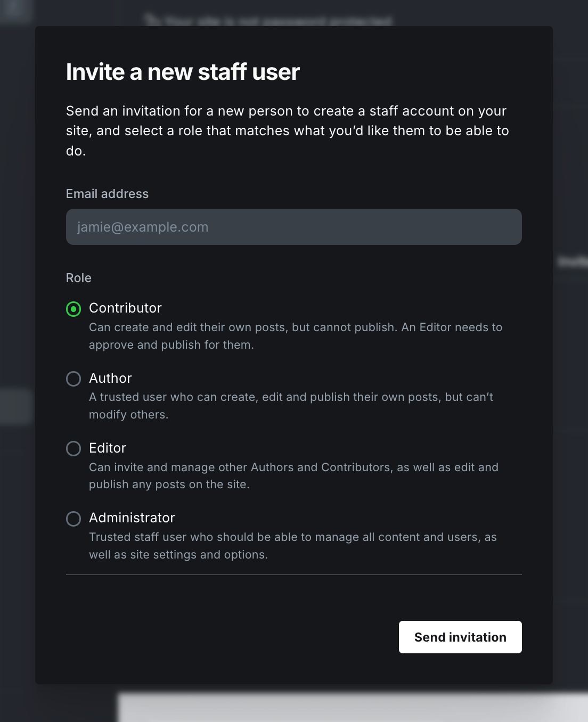
Task: Click the Email address input field
Action: pos(293,227)
